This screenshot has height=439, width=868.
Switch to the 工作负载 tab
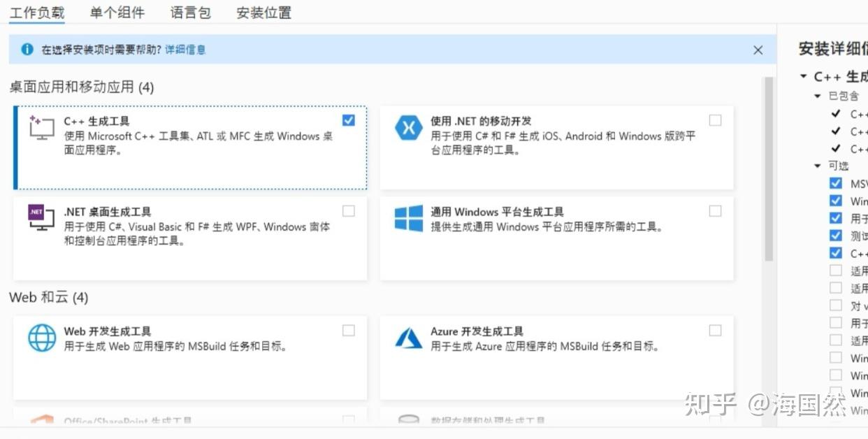click(37, 13)
